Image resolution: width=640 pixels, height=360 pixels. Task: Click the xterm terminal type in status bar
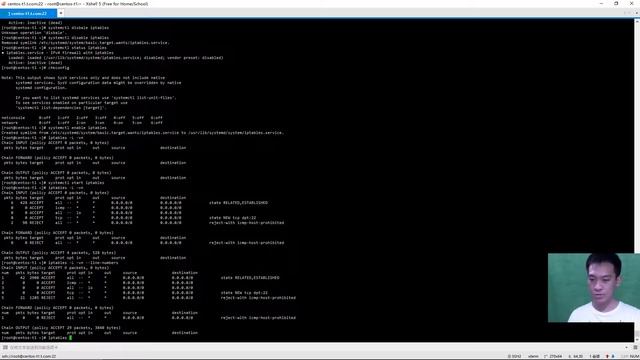(533, 356)
